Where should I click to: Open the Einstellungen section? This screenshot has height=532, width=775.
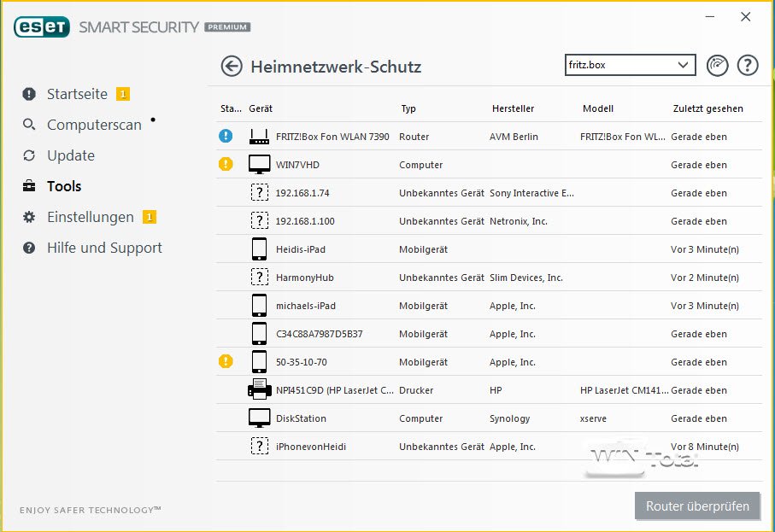click(90, 217)
